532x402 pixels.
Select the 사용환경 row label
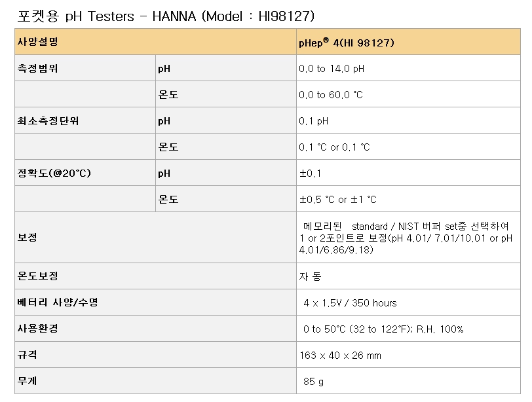tap(37, 329)
